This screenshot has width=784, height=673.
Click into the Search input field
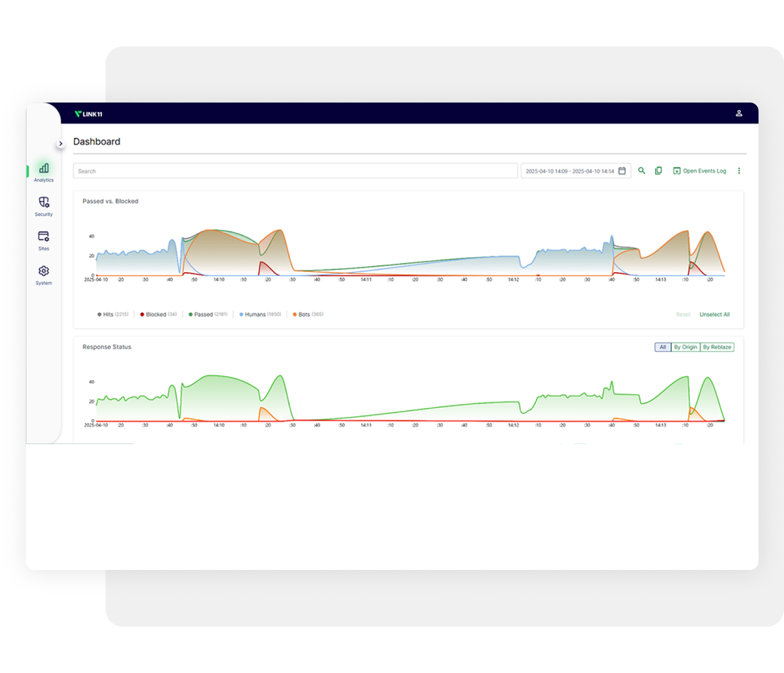click(x=295, y=171)
